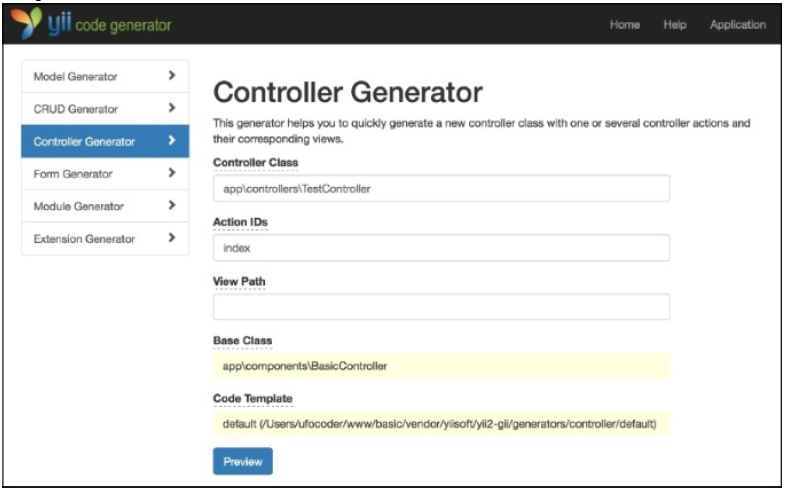
Task: Click the Controller Class label
Action: [255, 162]
